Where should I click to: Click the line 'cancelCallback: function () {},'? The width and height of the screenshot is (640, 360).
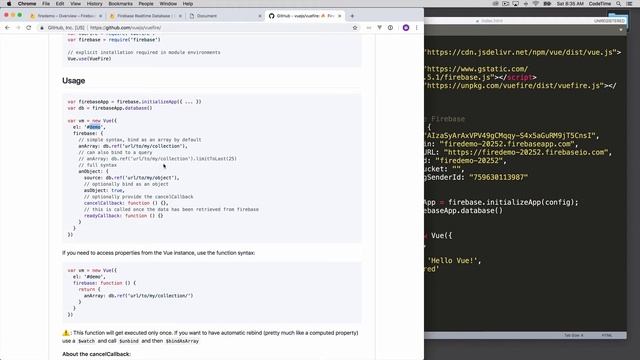126,203
